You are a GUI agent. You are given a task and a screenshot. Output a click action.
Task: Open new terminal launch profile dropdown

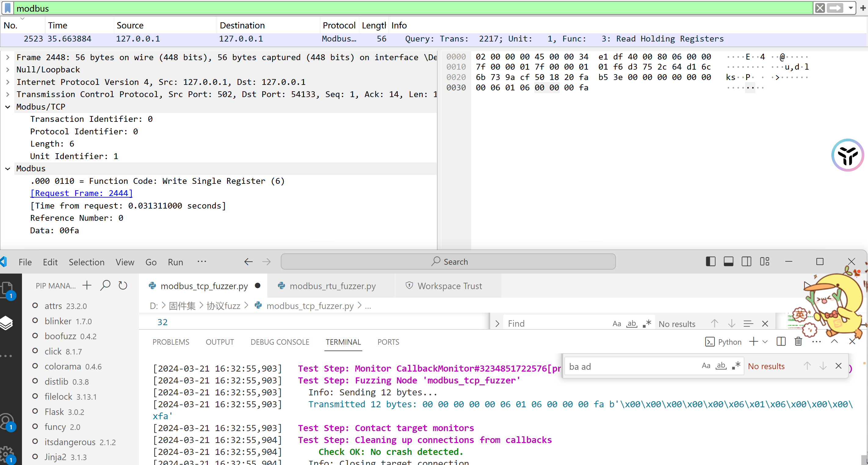click(x=765, y=342)
